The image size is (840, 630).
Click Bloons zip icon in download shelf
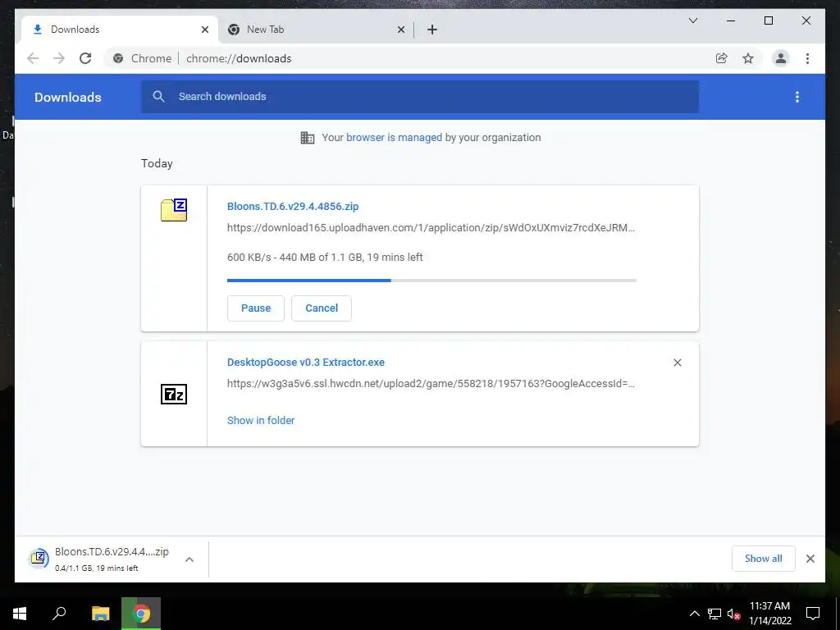[39, 559]
